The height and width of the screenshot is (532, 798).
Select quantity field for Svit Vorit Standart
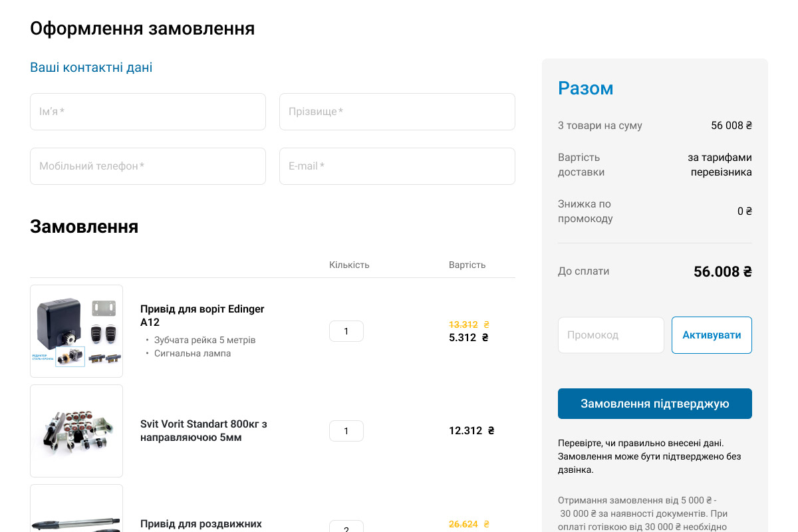point(346,431)
